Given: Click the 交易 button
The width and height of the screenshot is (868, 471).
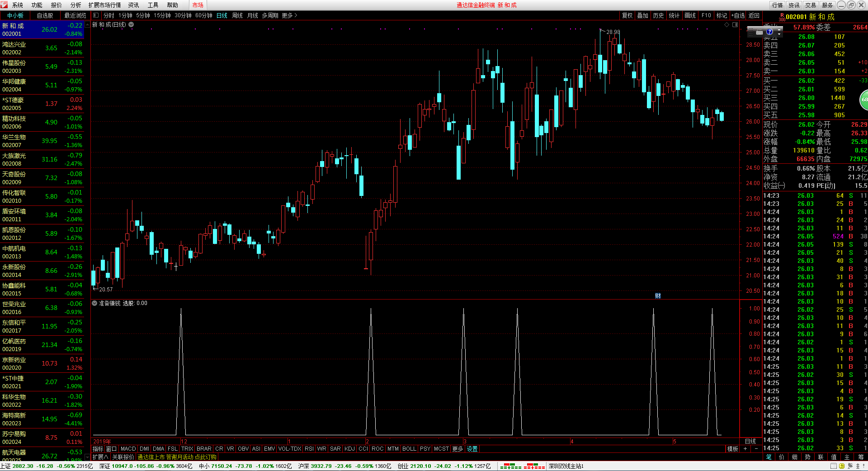Looking at the screenshot, I should tap(811, 5).
